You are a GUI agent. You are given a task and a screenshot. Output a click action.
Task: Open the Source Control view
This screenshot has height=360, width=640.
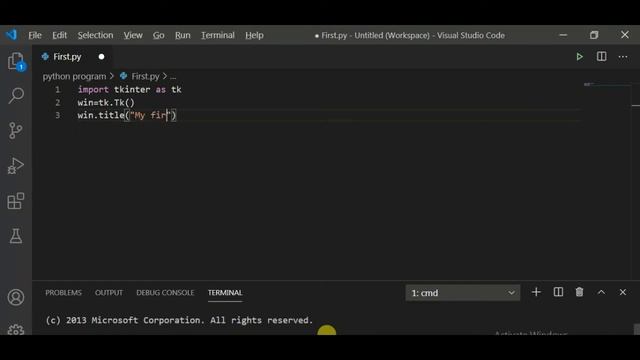[x=16, y=131]
